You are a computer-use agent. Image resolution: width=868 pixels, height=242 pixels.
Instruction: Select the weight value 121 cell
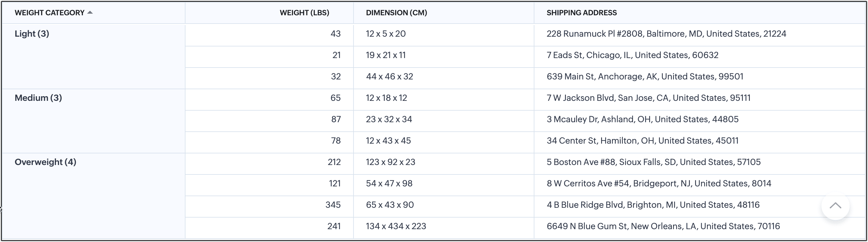334,183
